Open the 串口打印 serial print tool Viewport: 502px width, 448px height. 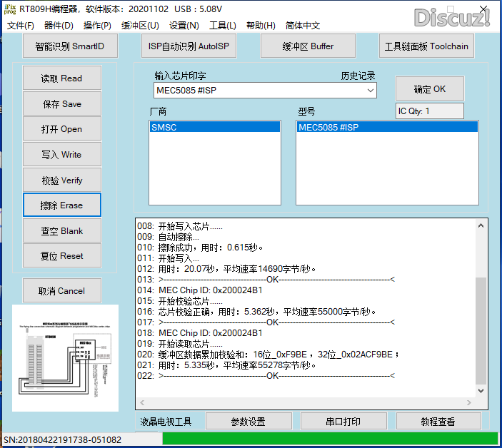[343, 422]
